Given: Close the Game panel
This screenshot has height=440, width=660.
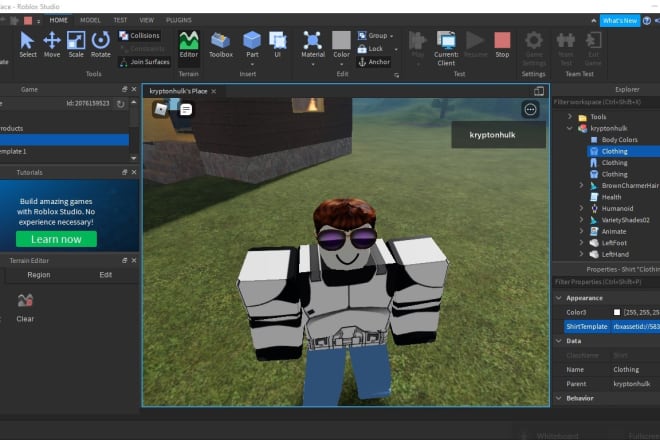Looking at the screenshot, I should (x=134, y=89).
